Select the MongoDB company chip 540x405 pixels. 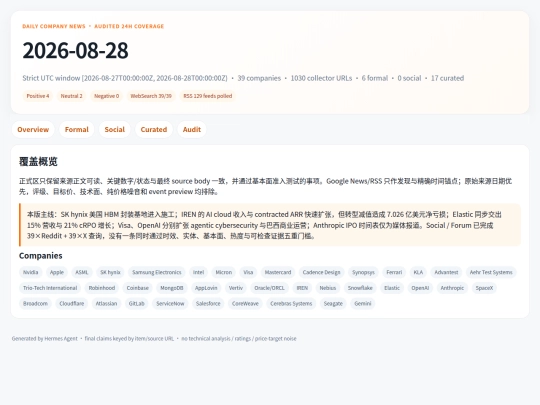pos(172,288)
